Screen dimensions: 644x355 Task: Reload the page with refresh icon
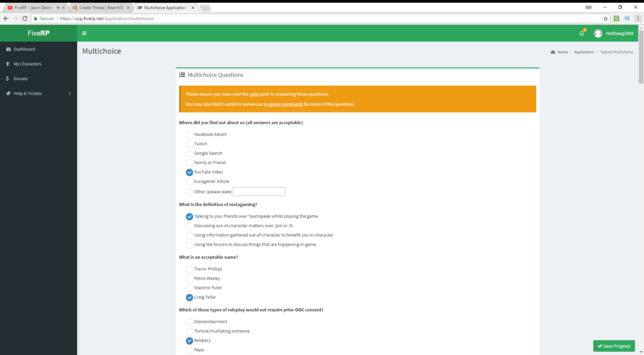click(x=25, y=18)
